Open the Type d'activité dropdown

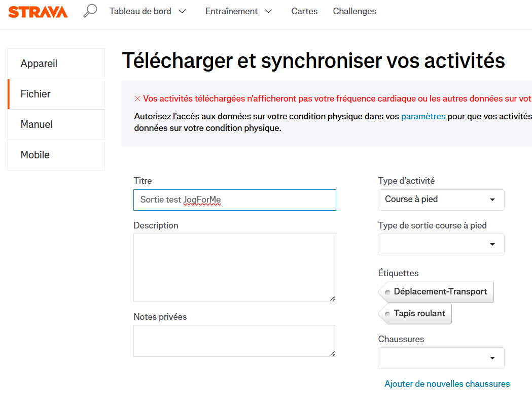[x=441, y=200]
